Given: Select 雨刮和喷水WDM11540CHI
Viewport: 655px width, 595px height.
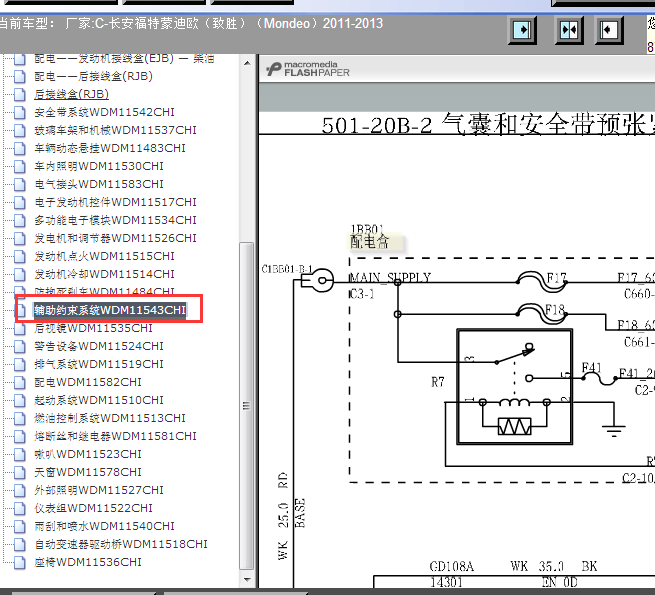Looking at the screenshot, I should [x=104, y=526].
